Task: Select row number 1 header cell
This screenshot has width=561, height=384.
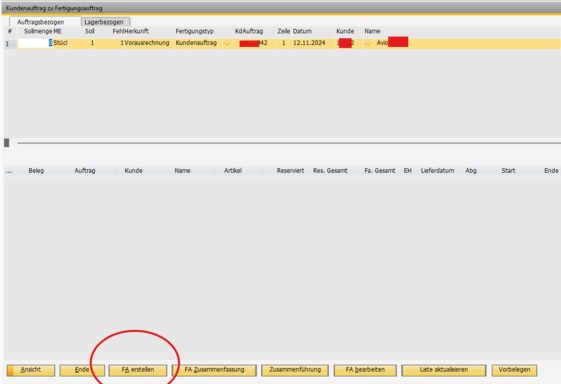Action: click(x=9, y=43)
